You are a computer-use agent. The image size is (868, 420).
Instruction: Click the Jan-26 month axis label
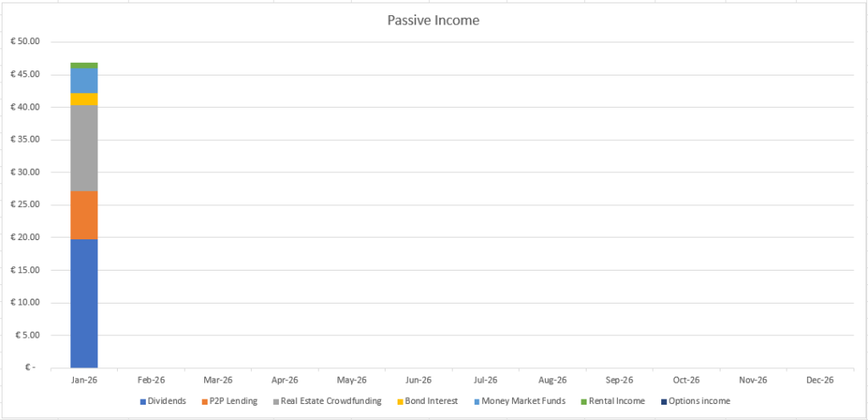84,380
